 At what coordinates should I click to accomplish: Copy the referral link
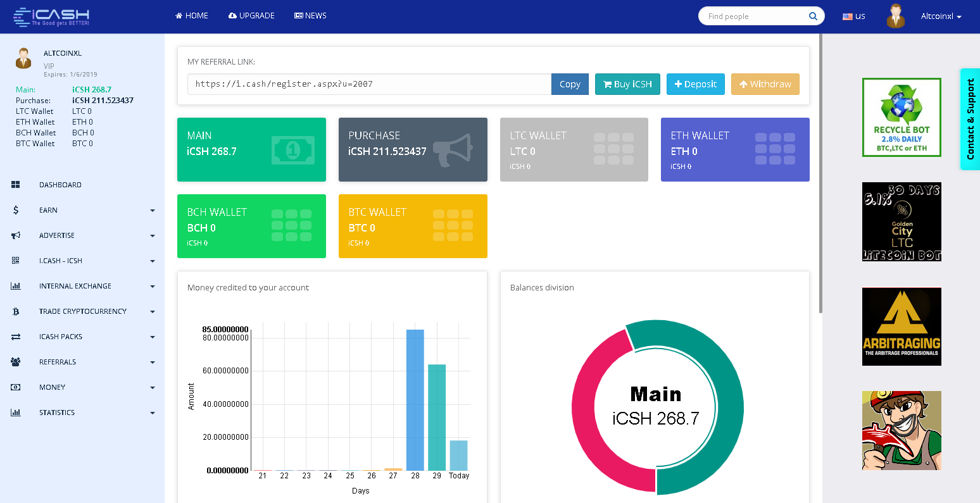[x=570, y=84]
